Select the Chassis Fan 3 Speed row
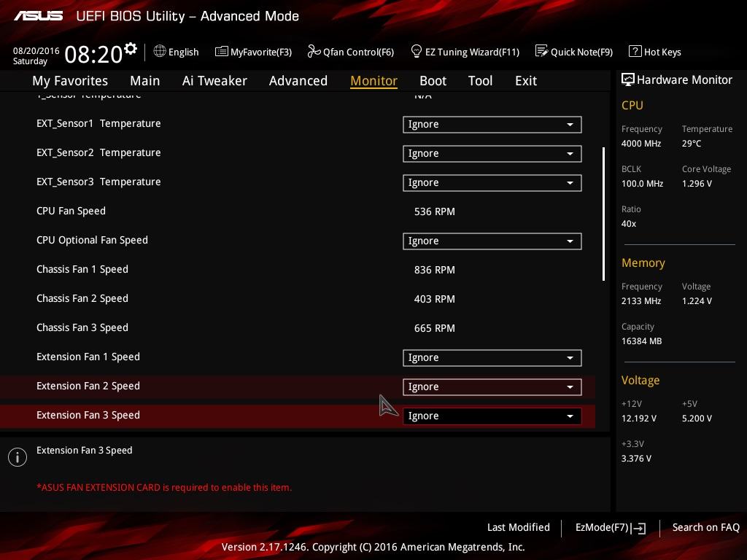This screenshot has width=747, height=560. (298, 327)
